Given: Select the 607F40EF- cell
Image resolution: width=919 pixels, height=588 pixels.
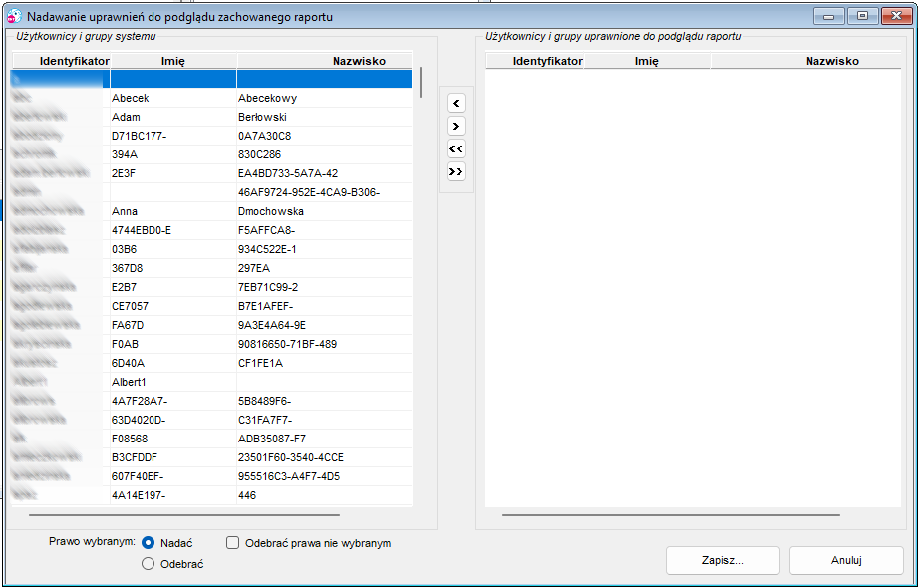Looking at the screenshot, I should 173,476.
